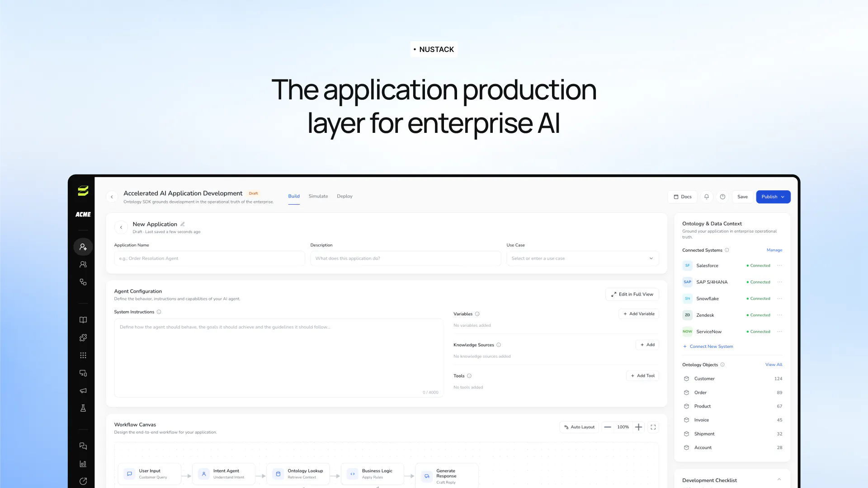Open options menu for SAP S/4HANA row

[780, 282]
